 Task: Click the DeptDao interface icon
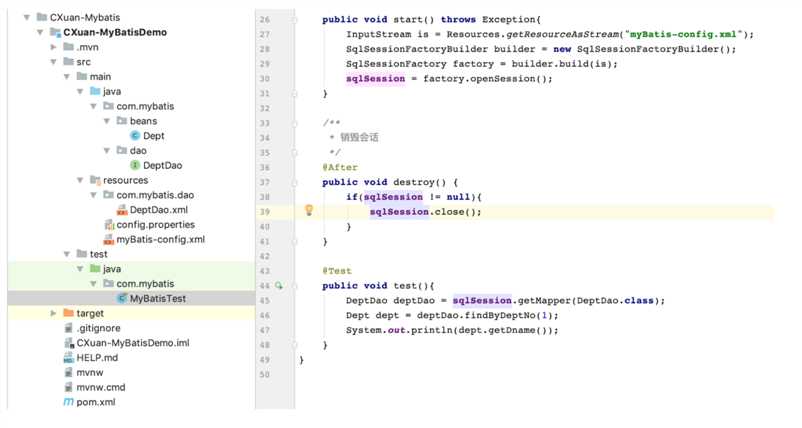135,165
